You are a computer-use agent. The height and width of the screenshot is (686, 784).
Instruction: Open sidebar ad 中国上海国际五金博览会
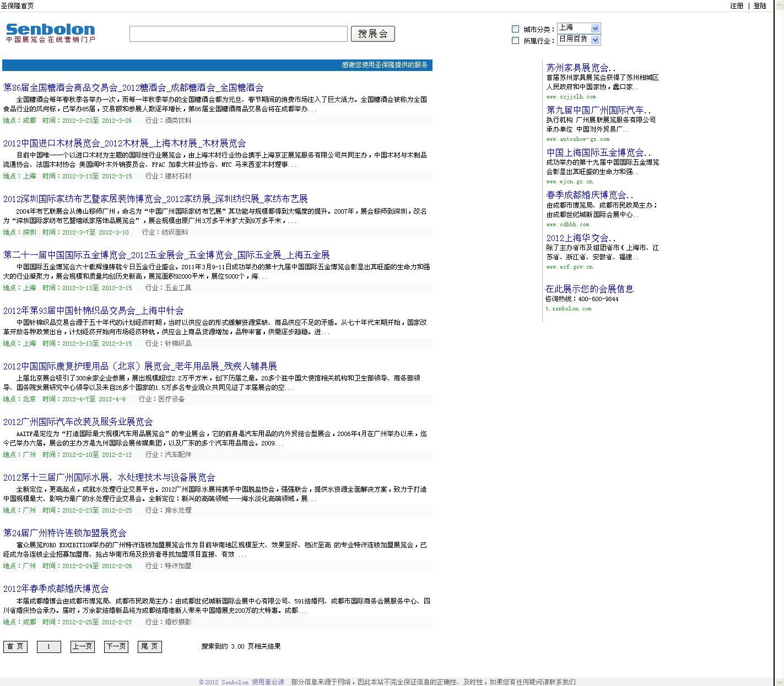tap(599, 153)
